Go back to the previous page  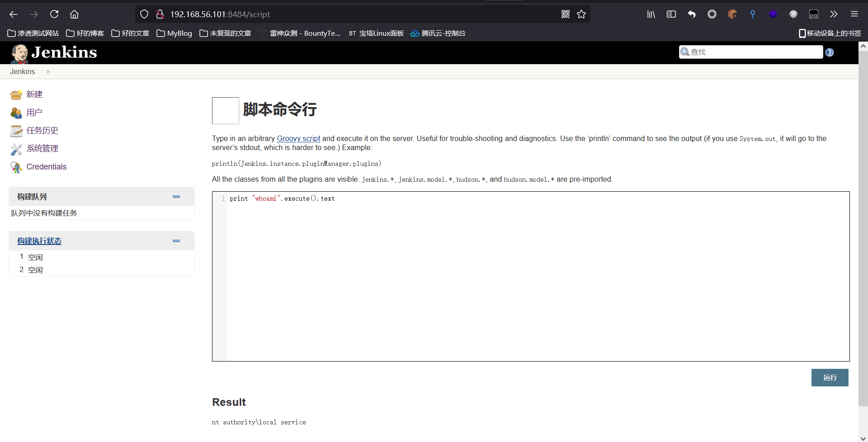(x=14, y=14)
